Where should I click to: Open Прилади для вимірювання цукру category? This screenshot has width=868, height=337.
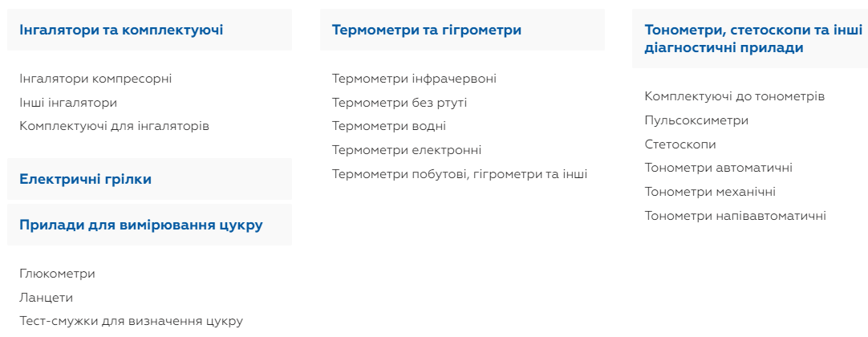click(141, 225)
